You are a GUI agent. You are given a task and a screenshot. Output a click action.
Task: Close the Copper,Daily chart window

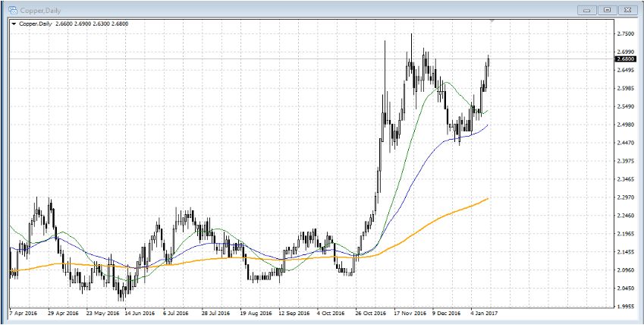(627, 10)
